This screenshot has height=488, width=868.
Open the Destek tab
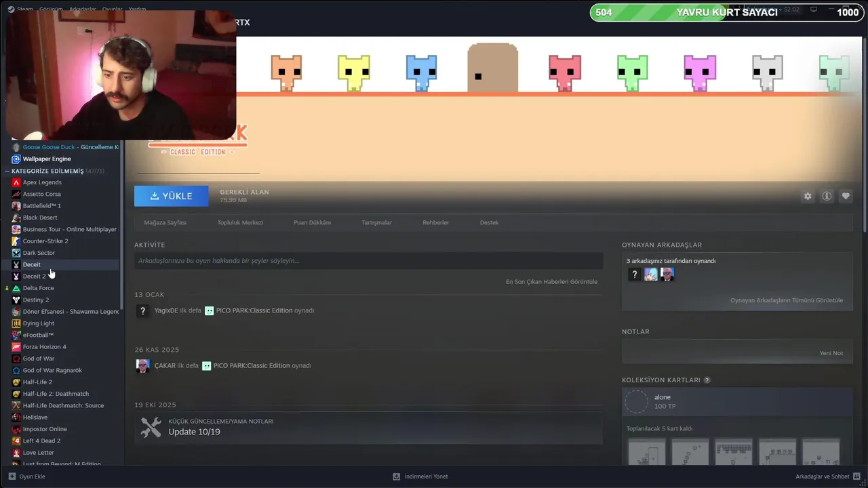[489, 222]
